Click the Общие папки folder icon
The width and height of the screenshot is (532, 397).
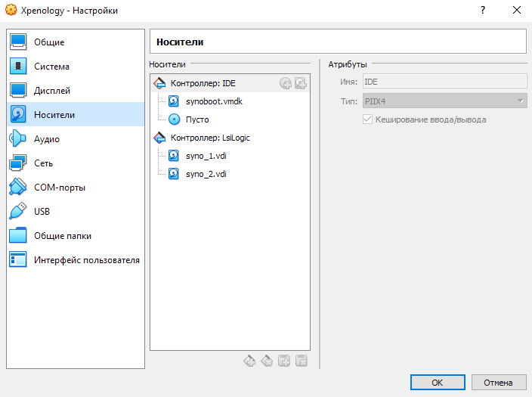[18, 235]
